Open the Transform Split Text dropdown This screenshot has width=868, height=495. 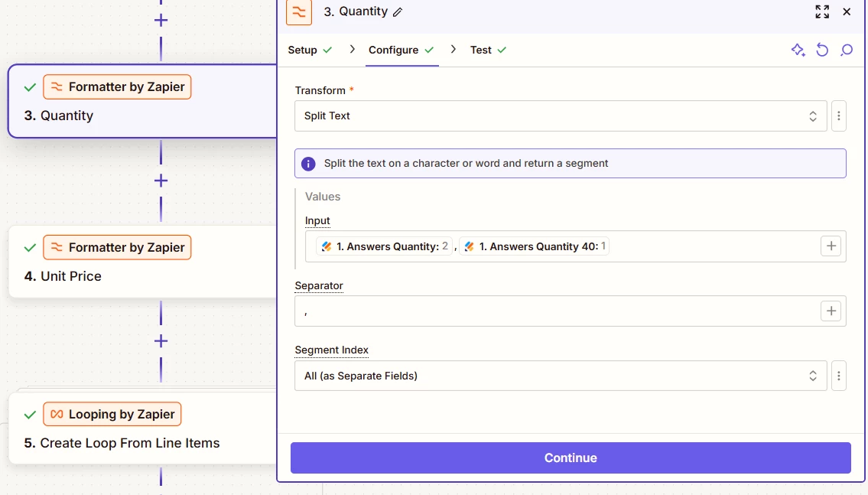561,116
